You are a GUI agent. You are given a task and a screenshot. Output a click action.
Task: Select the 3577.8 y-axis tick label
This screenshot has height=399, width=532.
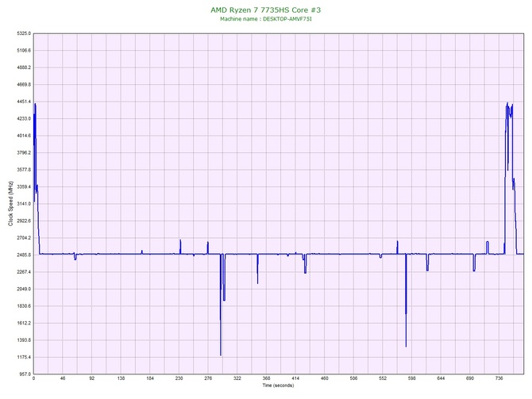click(24, 170)
